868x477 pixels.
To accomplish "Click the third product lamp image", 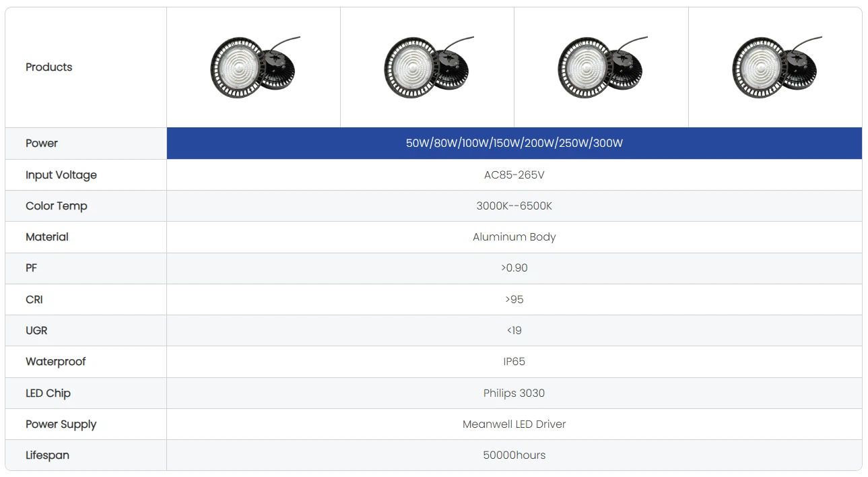I will click(x=601, y=67).
